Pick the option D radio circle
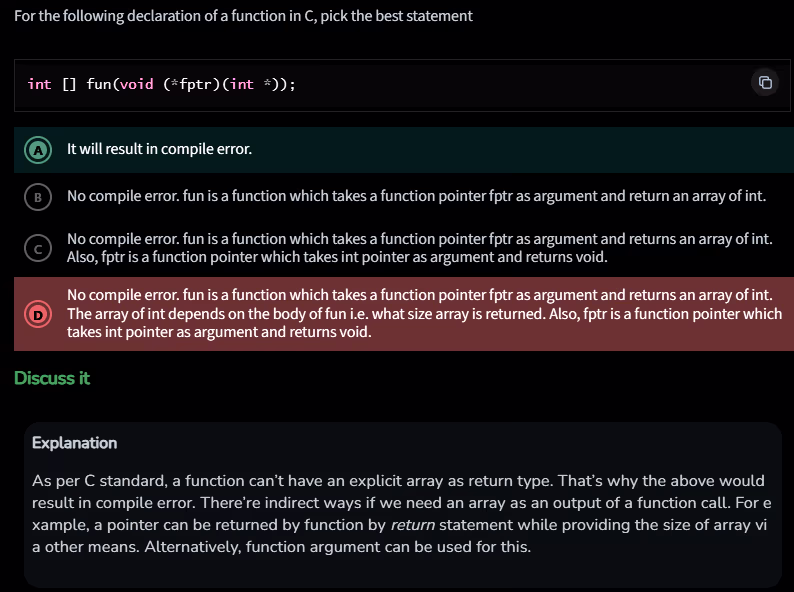The height and width of the screenshot is (592, 794). click(x=38, y=314)
